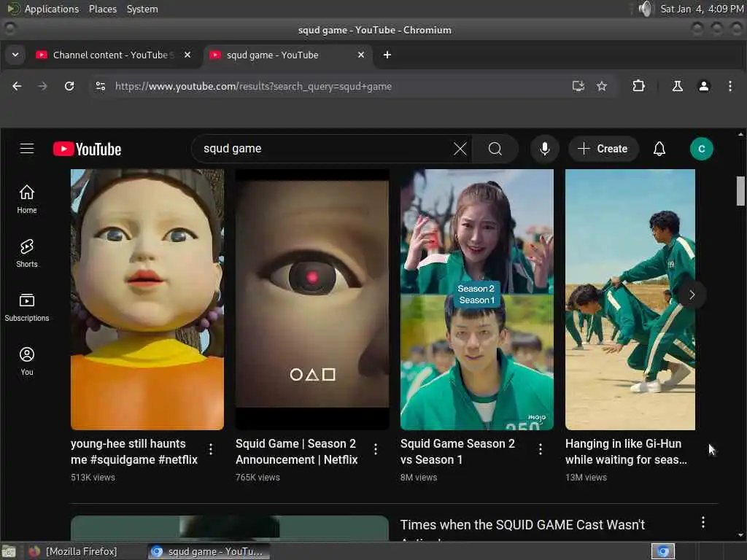
Task: Close the Channel content tab
Action: (187, 55)
